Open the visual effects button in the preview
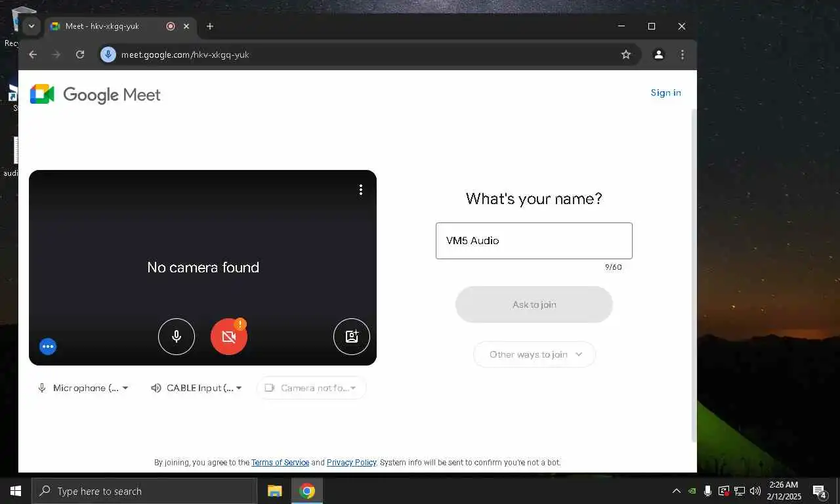This screenshot has height=504, width=840. (x=352, y=337)
